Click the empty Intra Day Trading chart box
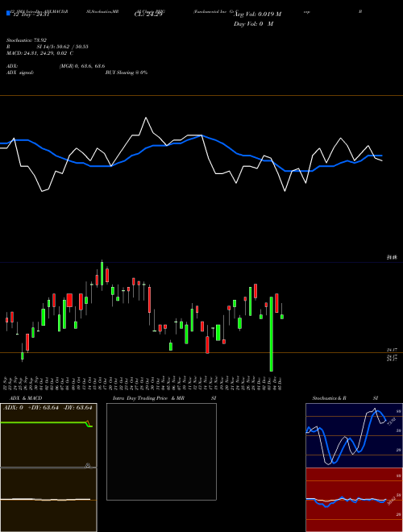The image size is (403, 532). pyautogui.click(x=161, y=451)
